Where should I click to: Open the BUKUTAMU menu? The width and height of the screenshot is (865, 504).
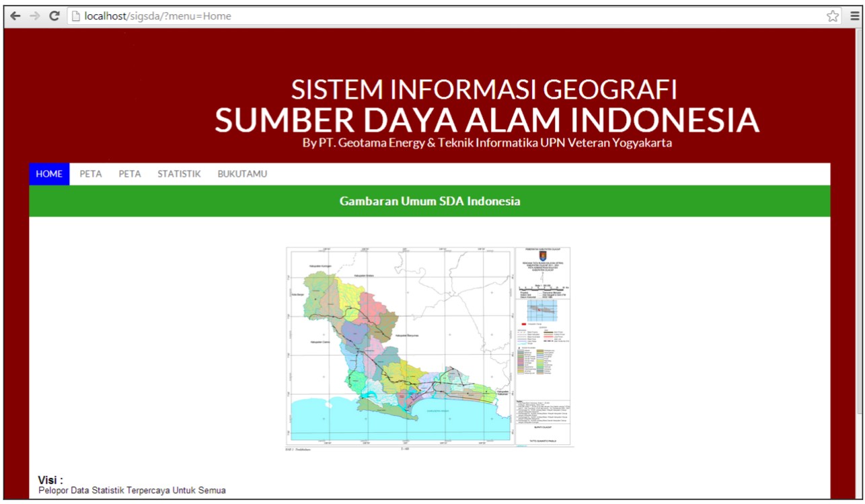click(x=241, y=173)
